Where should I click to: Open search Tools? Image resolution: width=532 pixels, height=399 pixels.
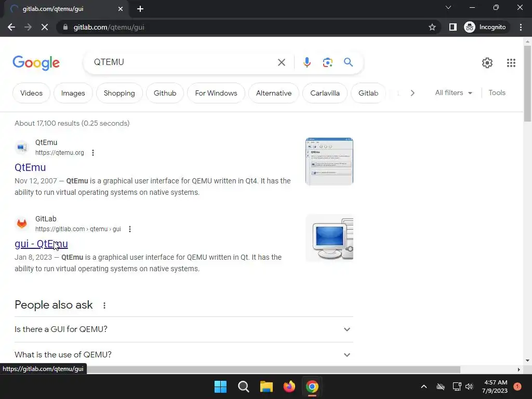[x=497, y=92]
